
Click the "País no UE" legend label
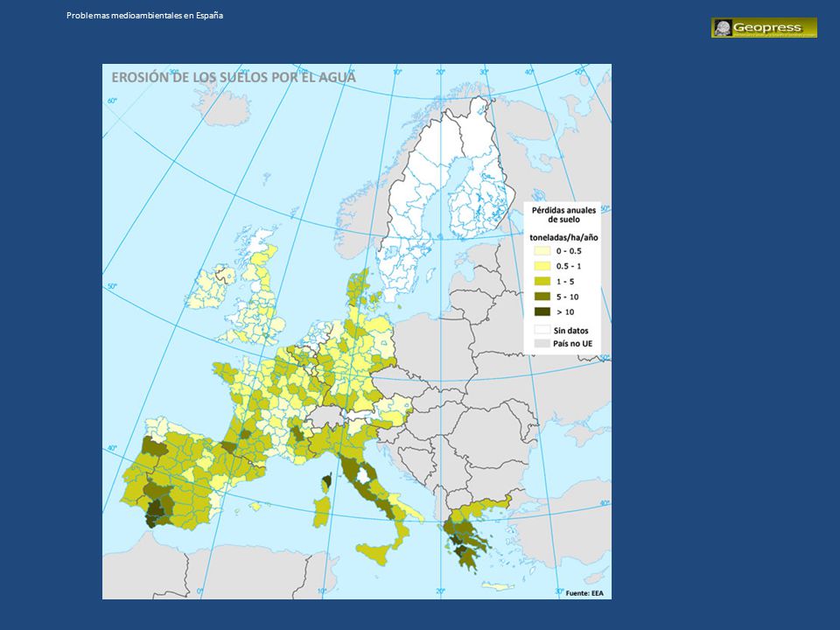[x=572, y=343]
